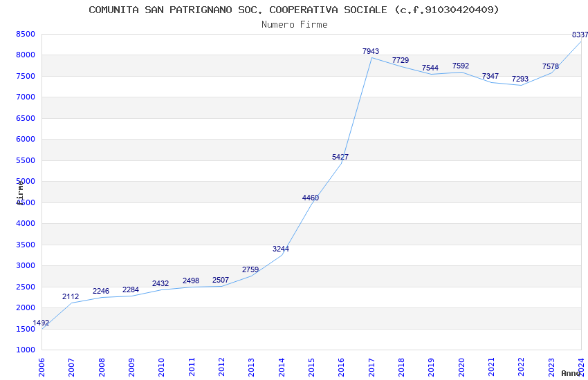Image resolution: width=588 pixels, height=380 pixels.
Task: Select data label 2507
Action: click(221, 280)
